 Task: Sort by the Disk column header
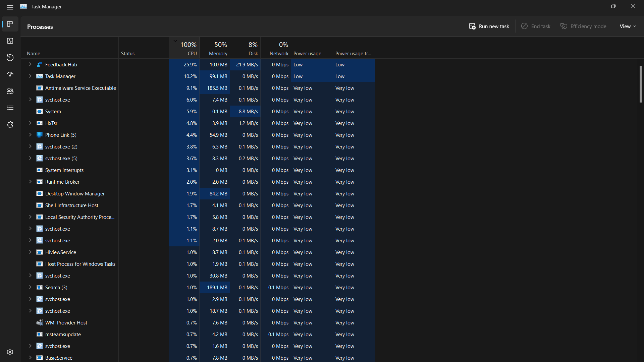tap(245, 48)
